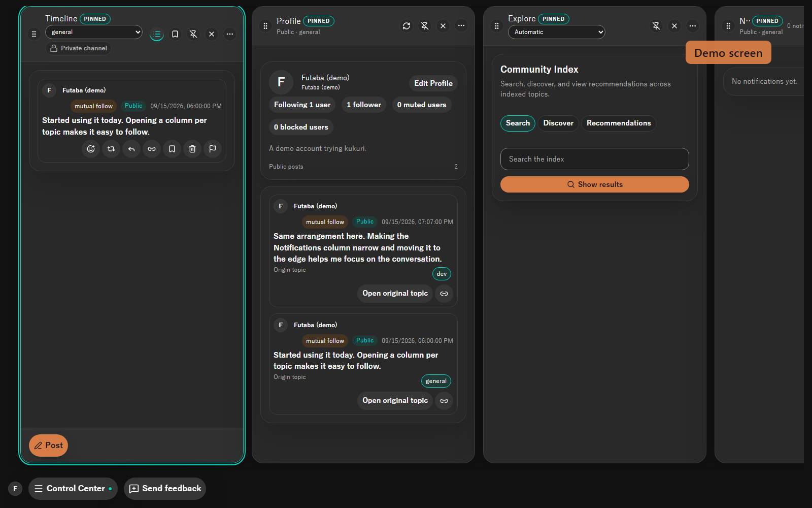Click the Explore PINNED badge

(553, 19)
